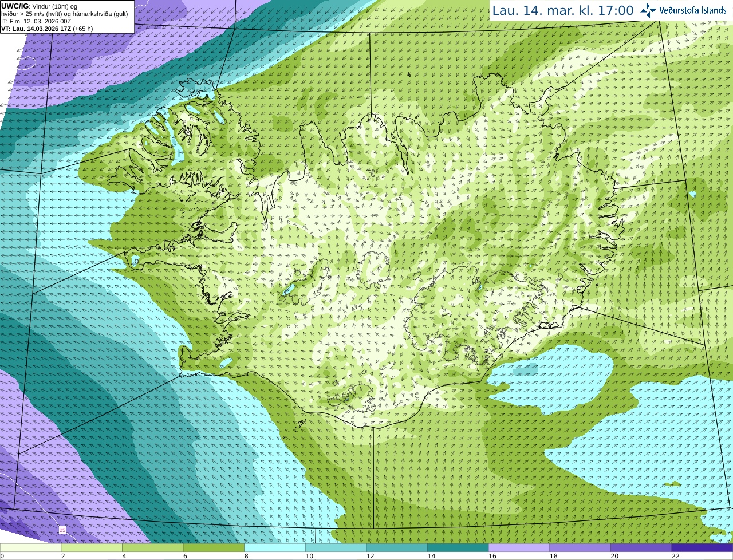733x560 pixels.
Task: Pick the 0–2 m/s palest swatch
Action: [x=30, y=548]
